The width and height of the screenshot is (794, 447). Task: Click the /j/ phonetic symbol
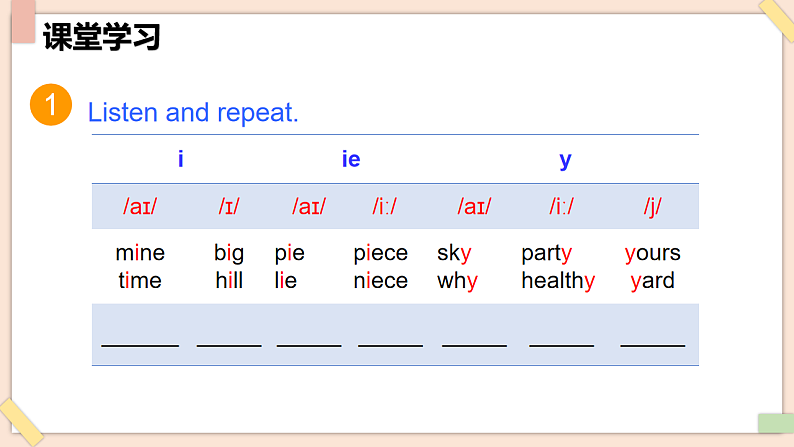(652, 207)
